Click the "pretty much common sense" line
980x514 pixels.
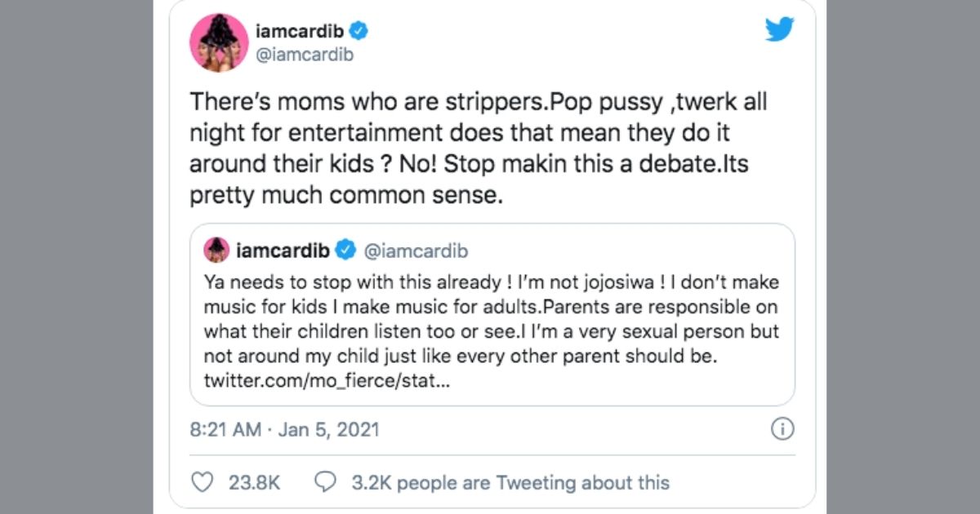tap(343, 196)
